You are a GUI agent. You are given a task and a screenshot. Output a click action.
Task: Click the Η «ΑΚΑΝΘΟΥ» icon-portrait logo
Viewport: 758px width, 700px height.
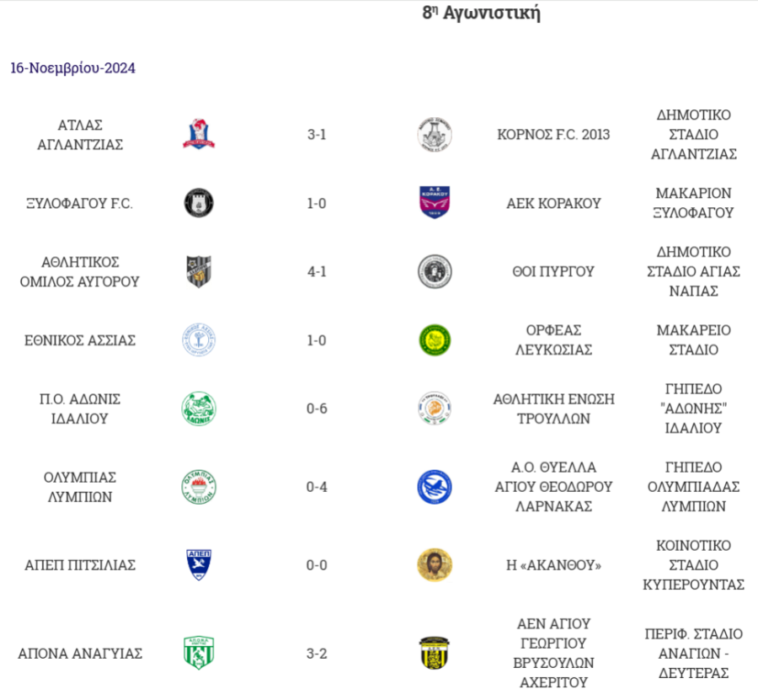coord(435,564)
